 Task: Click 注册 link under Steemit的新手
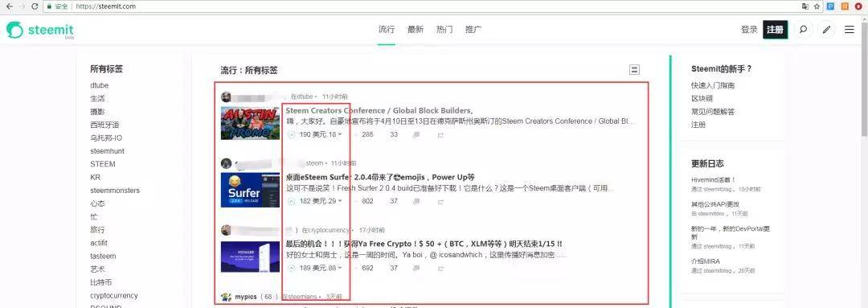tap(698, 125)
